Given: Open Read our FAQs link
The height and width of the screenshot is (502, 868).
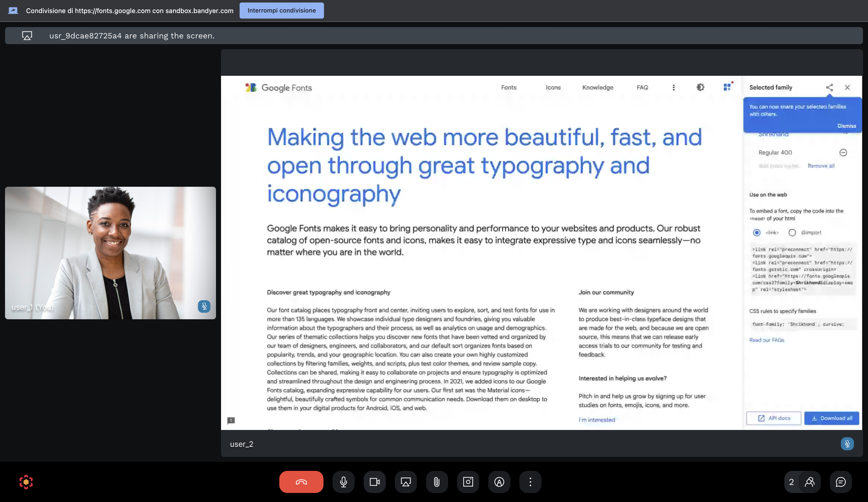Looking at the screenshot, I should click(x=766, y=340).
